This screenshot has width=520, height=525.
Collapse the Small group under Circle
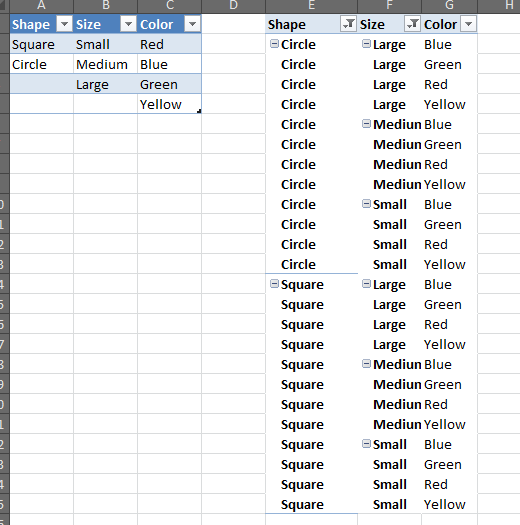[x=366, y=204]
